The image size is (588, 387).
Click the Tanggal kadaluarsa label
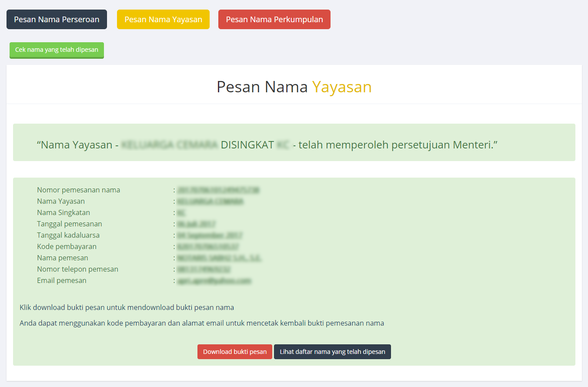[x=68, y=235]
